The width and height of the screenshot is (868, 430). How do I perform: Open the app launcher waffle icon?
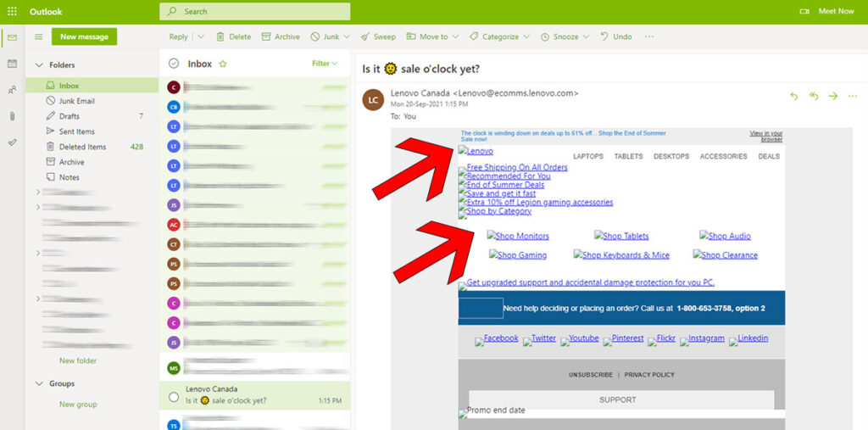pos(12,11)
